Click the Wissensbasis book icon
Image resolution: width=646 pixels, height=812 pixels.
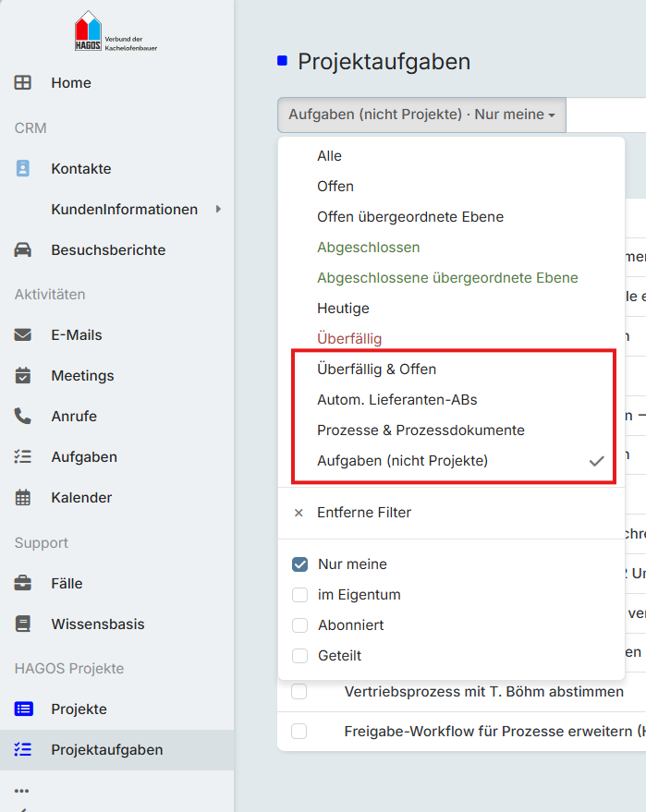point(23,624)
